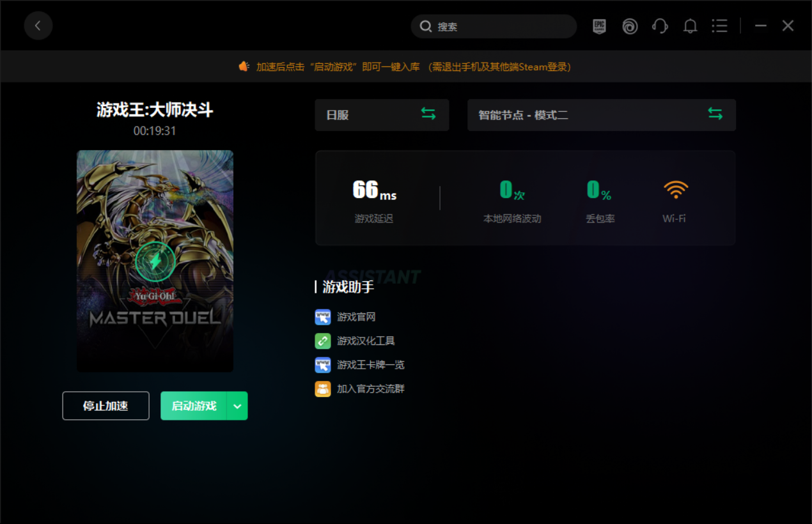Image resolution: width=812 pixels, height=524 pixels.
Task: Click the 00:19:31 timer
Action: click(155, 131)
